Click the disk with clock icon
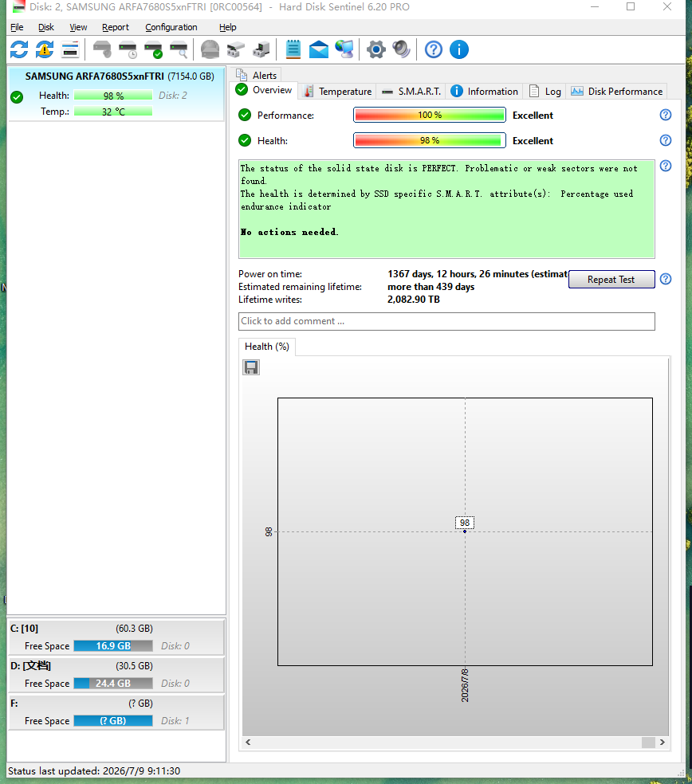 tap(128, 49)
